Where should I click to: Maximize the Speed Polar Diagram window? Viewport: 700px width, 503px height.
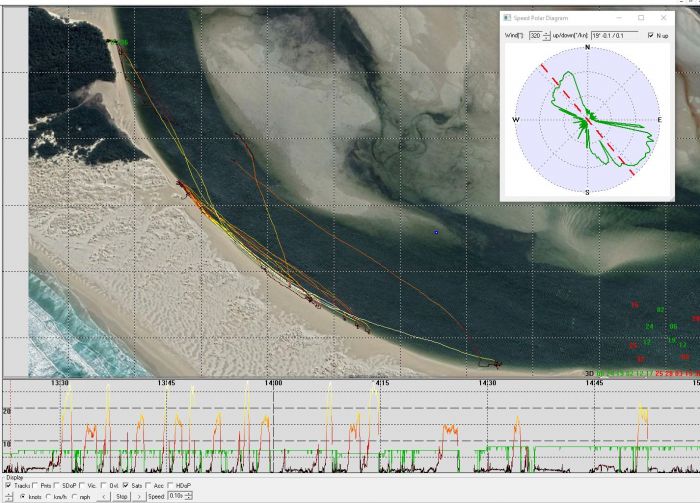tap(641, 18)
